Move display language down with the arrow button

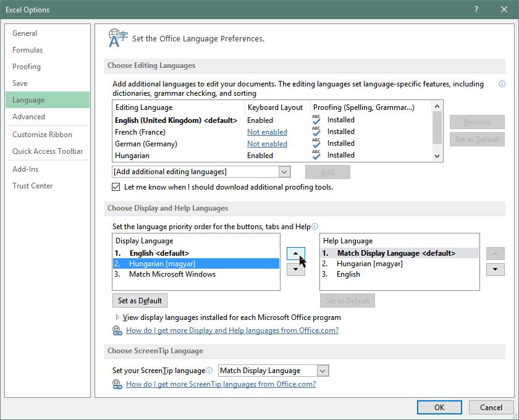(295, 269)
